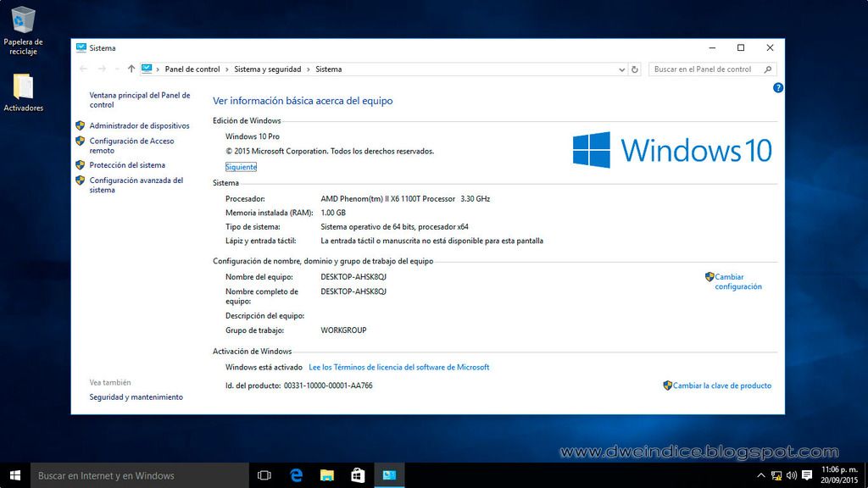Click the Buscar en el Panel de control field
This screenshot has width=868, height=488.
coord(705,69)
